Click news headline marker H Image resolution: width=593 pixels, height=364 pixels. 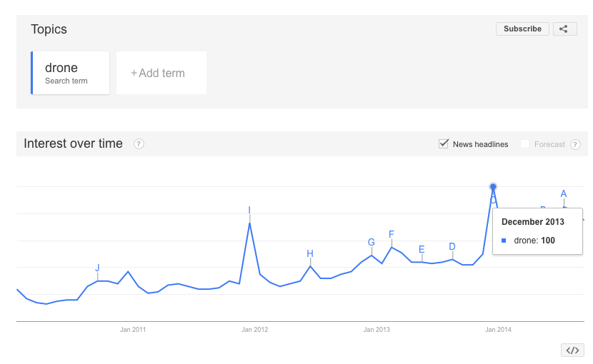tap(310, 253)
